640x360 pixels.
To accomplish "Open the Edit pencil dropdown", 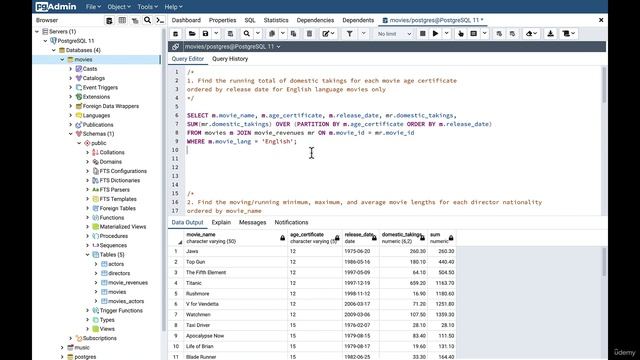I will (x=328, y=34).
